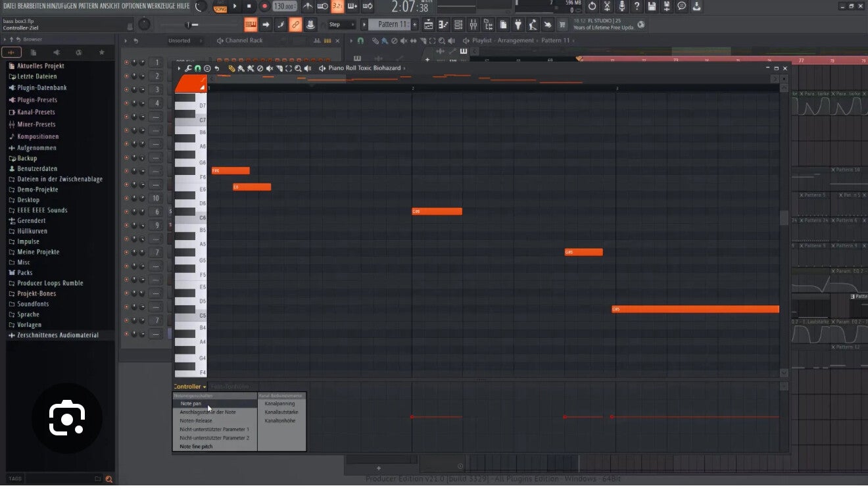Viewport: 868px width, 490px height.
Task: Click the Play button in transport
Action: tap(235, 7)
